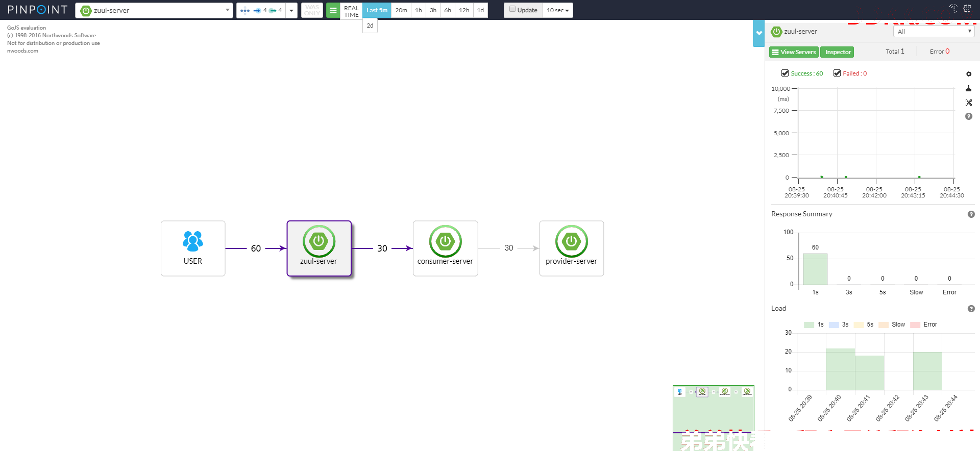Click the scatter dot near 08-25 20:43:15
This screenshot has height=451, width=980.
[919, 177]
